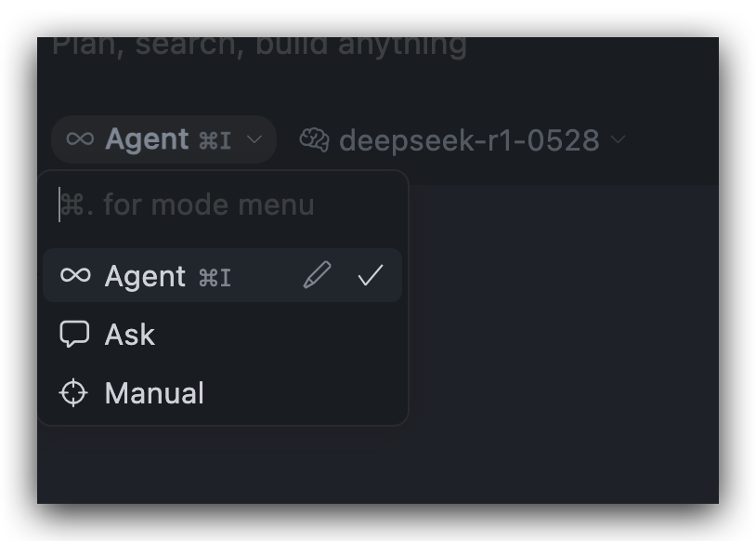Viewport: 756px width, 541px height.
Task: Click the pencil edit icon on Agent row
Action: 317,275
